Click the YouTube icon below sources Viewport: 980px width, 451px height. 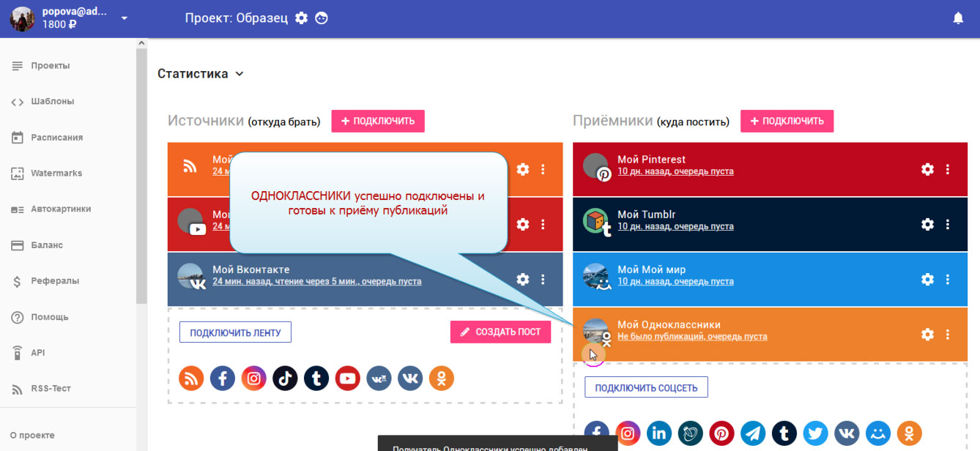[347, 378]
